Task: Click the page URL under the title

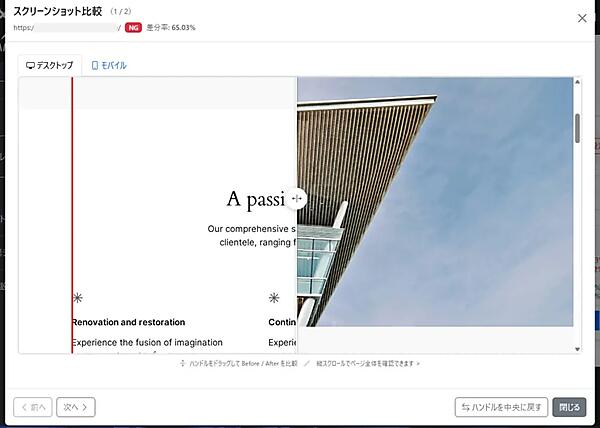Action: click(x=66, y=28)
